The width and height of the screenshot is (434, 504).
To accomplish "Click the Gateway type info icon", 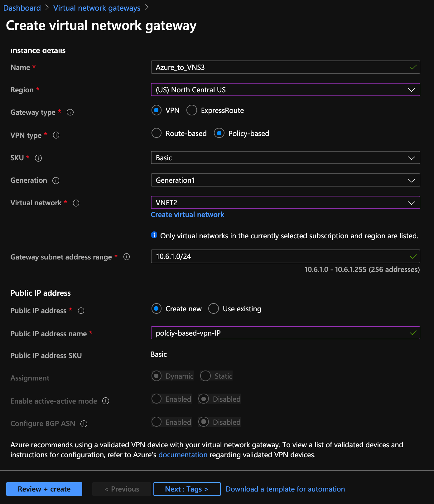I will (70, 112).
